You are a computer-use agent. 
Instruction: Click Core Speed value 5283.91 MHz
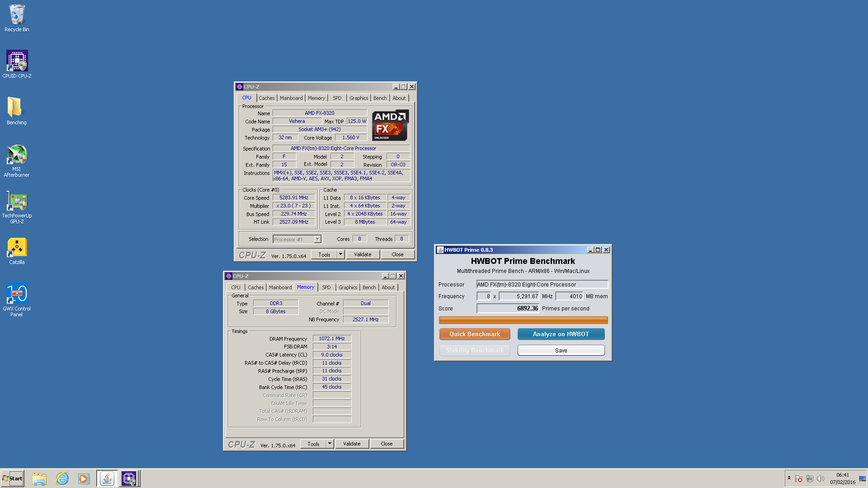point(294,197)
